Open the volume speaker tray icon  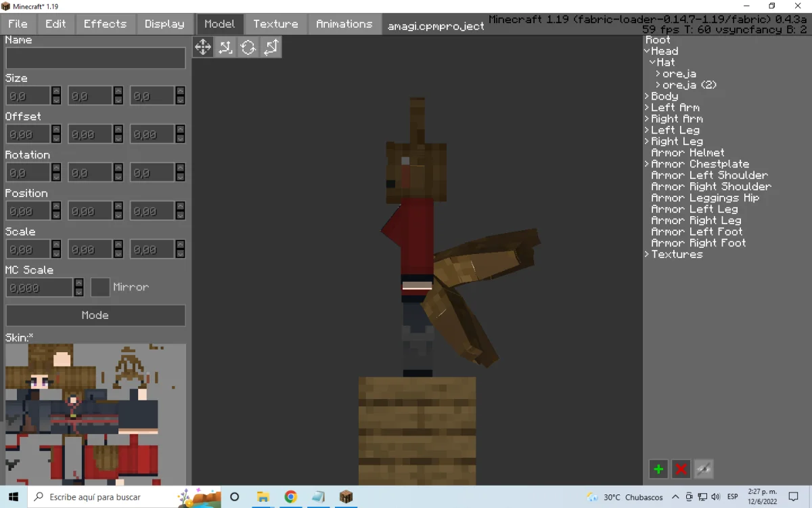pyautogui.click(x=717, y=497)
